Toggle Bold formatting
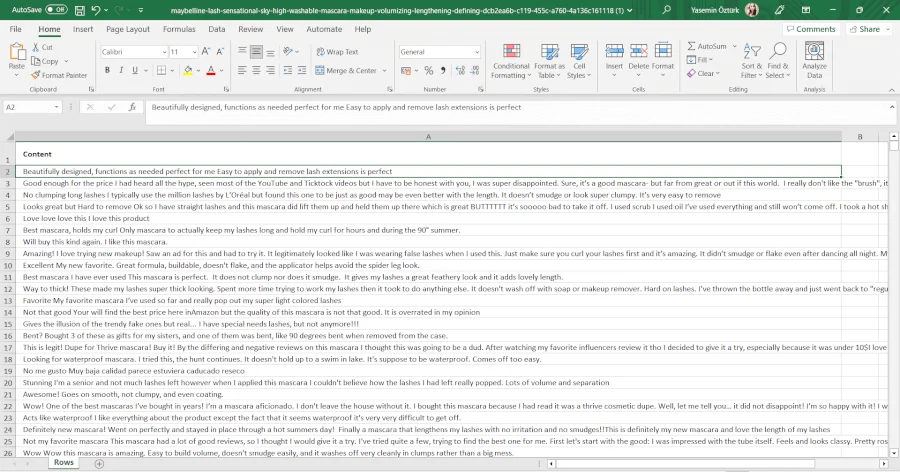900x472 pixels. (107, 70)
